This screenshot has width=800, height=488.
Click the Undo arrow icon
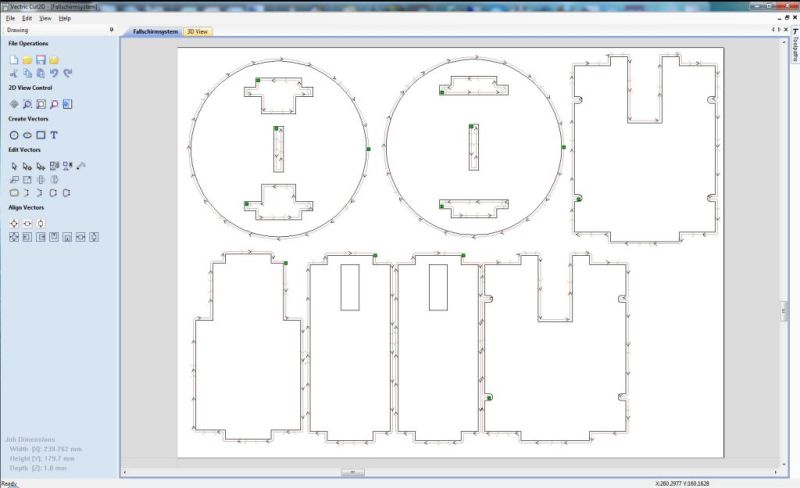[54, 74]
